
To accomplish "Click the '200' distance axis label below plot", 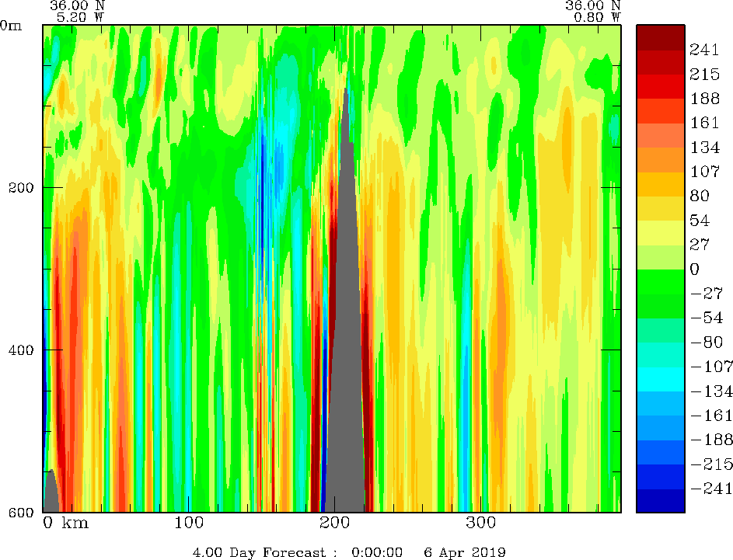I will click(335, 523).
